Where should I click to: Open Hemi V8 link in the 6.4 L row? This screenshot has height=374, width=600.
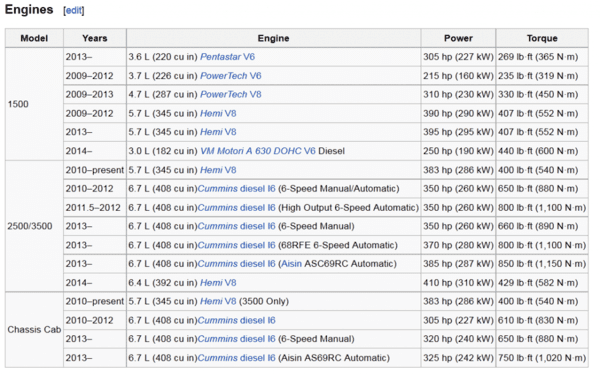(218, 283)
